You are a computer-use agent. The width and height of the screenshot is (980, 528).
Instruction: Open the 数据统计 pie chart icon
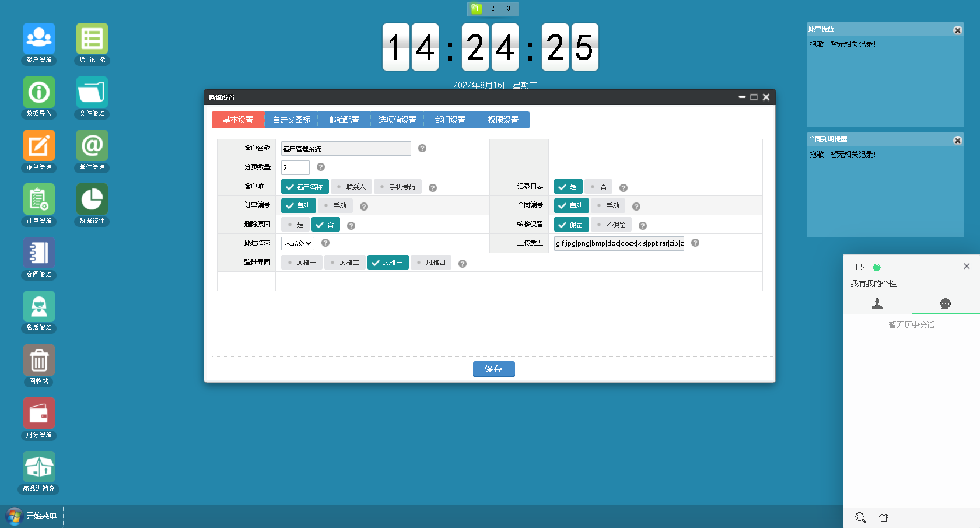[x=92, y=200]
